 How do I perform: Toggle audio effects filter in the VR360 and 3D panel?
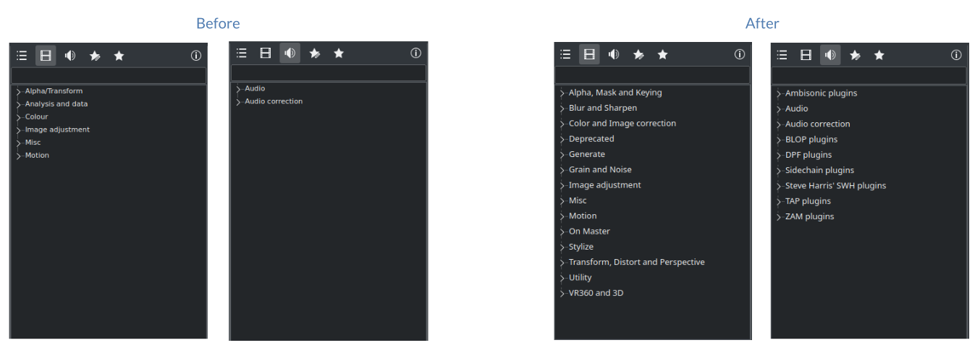click(614, 55)
